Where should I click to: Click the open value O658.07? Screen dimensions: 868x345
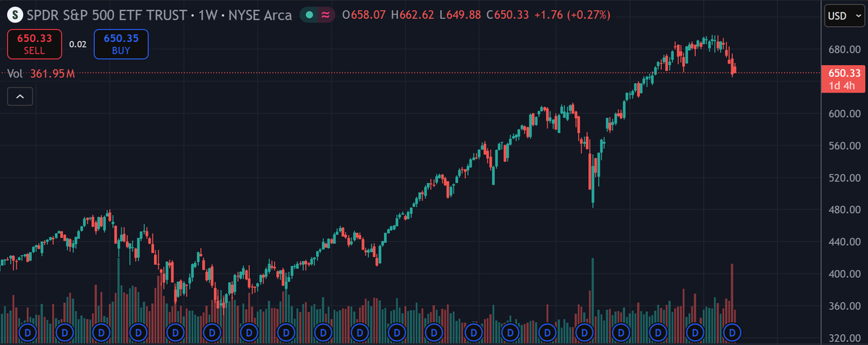(x=364, y=14)
